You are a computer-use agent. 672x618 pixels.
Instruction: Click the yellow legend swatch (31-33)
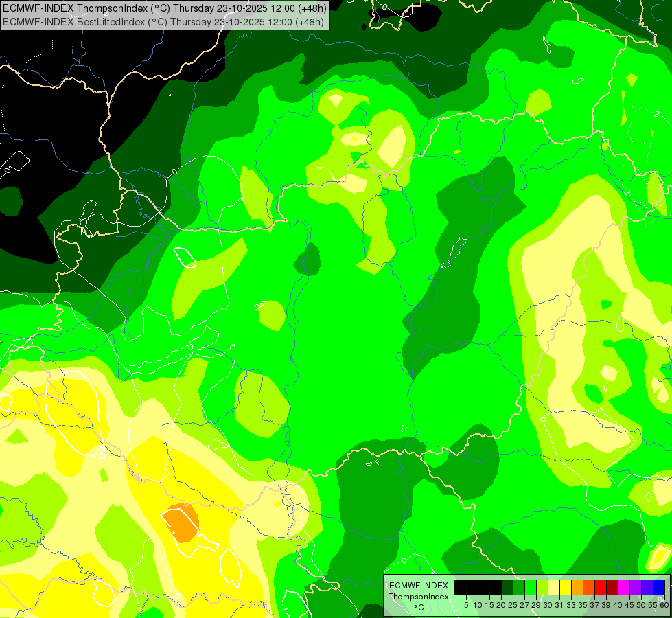click(x=566, y=587)
